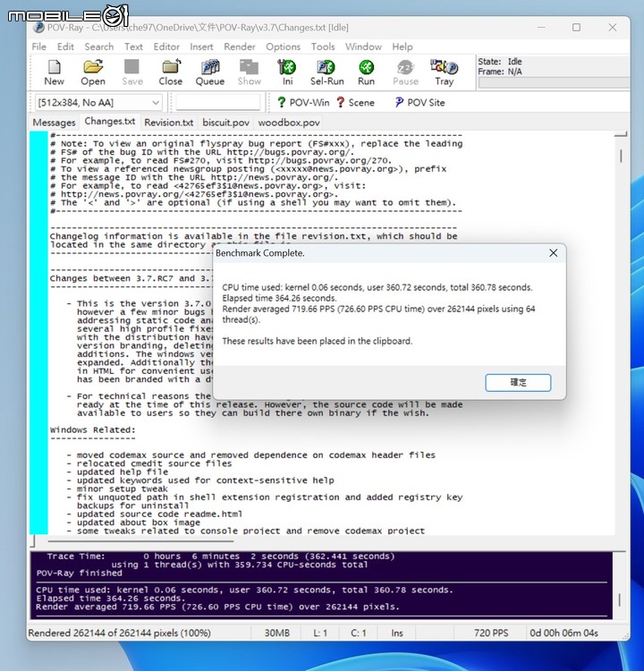Start rendering with the Run icon
The image size is (644, 671).
point(367,72)
